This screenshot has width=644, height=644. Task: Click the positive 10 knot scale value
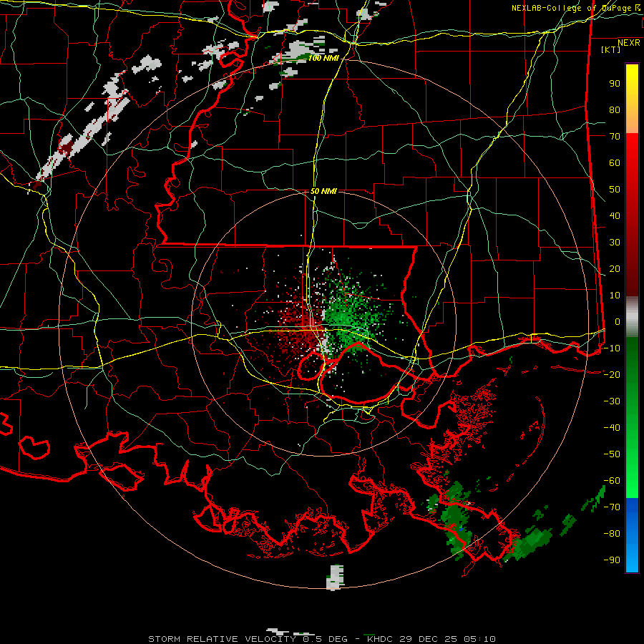(615, 296)
